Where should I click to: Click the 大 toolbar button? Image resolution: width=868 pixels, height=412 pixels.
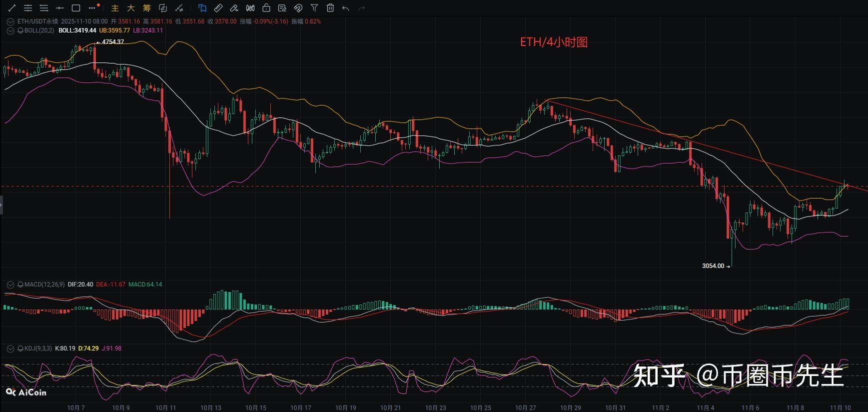(x=131, y=8)
